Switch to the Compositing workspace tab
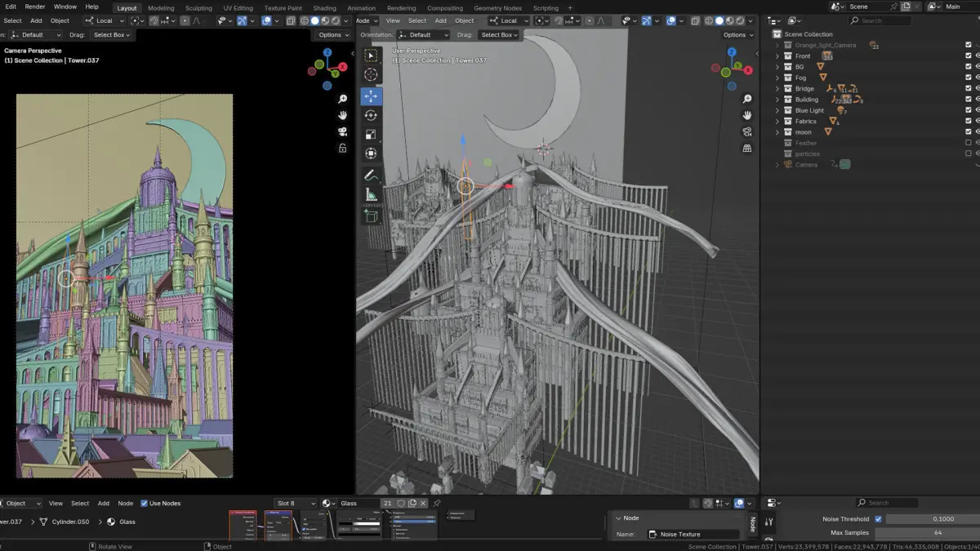 point(445,8)
